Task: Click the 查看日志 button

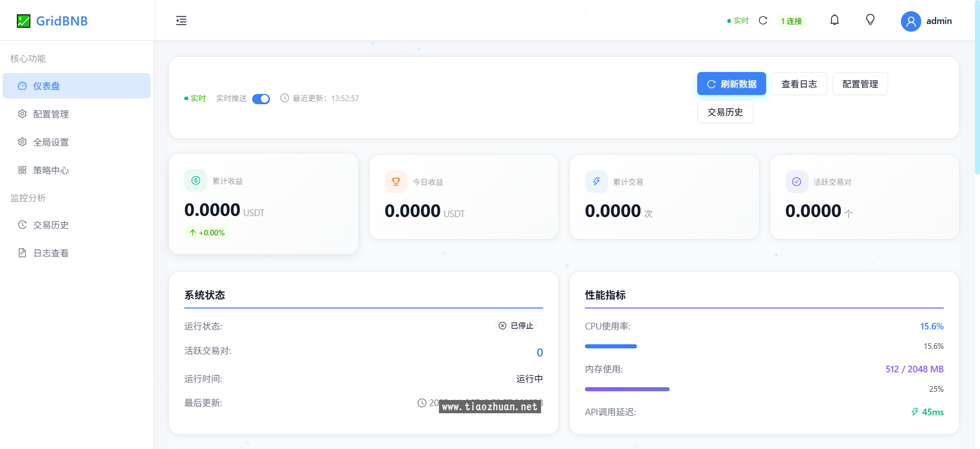Action: point(799,84)
